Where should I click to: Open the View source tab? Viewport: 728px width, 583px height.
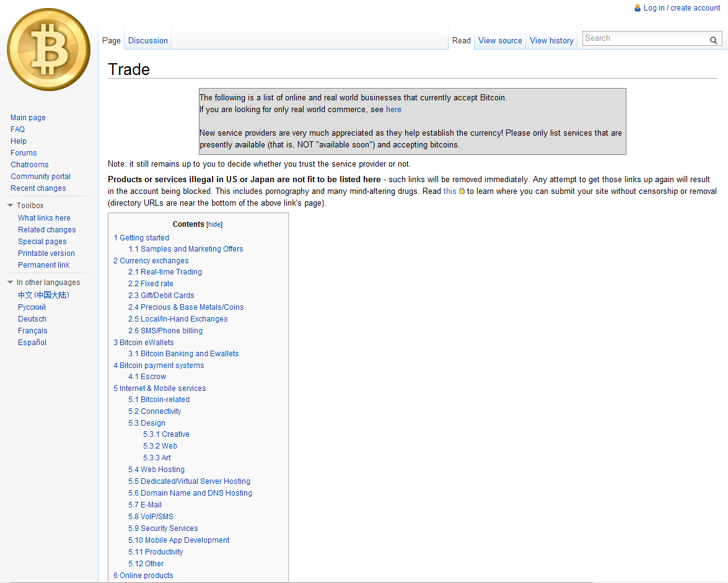[500, 40]
